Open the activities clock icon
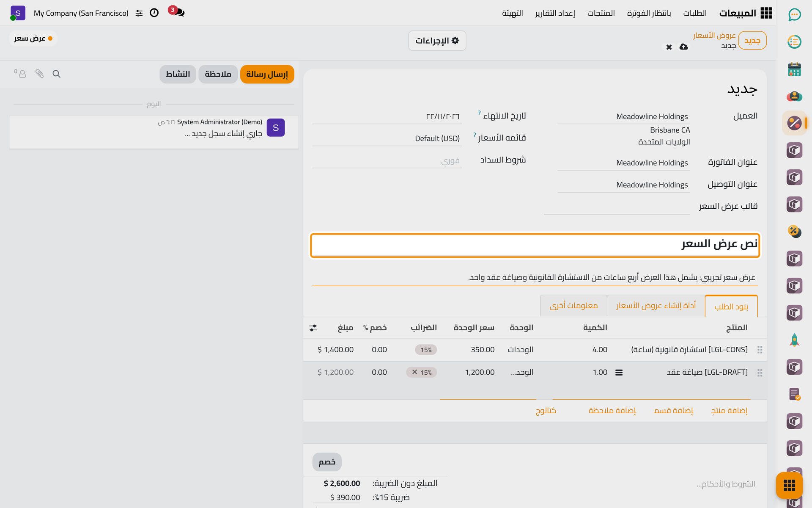 coord(154,13)
